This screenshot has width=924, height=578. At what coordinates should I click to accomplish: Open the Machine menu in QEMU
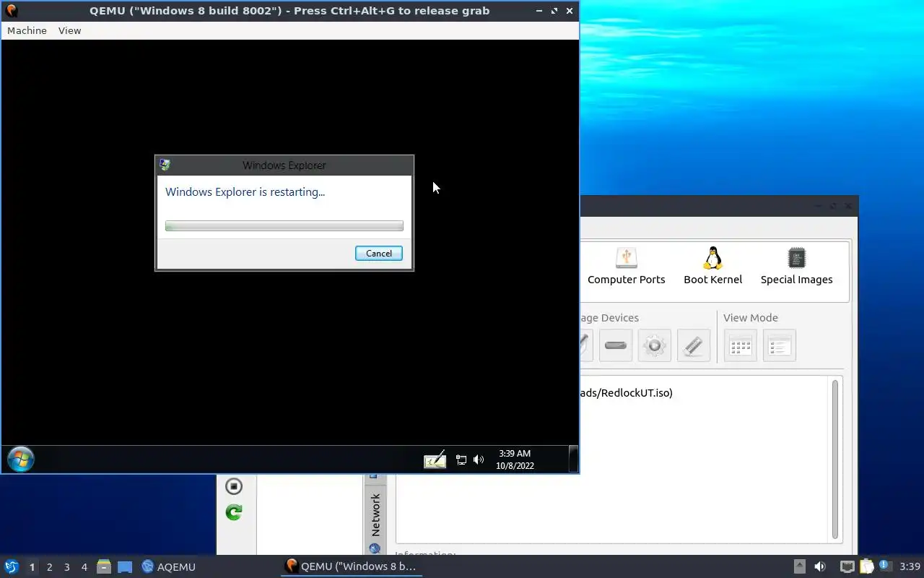(x=27, y=30)
